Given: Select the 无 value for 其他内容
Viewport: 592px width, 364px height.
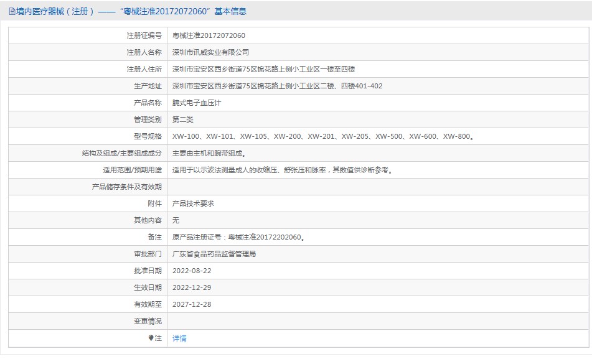Looking at the screenshot, I should [176, 220].
